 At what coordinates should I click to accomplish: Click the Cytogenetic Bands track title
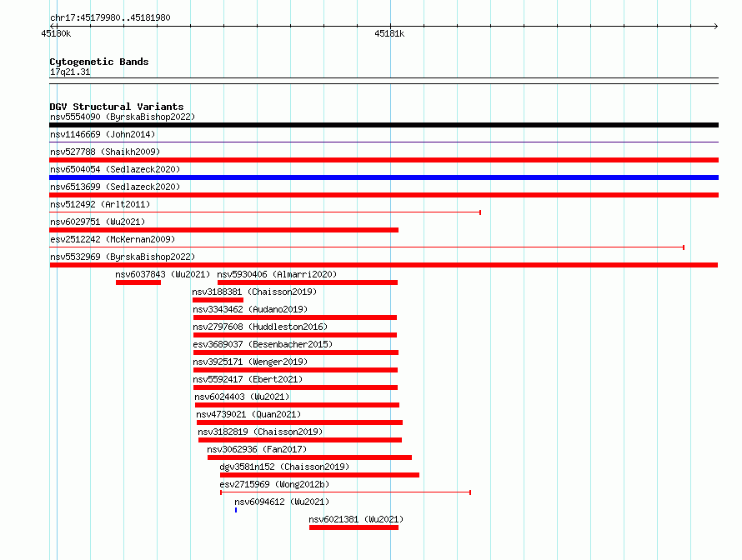[99, 62]
